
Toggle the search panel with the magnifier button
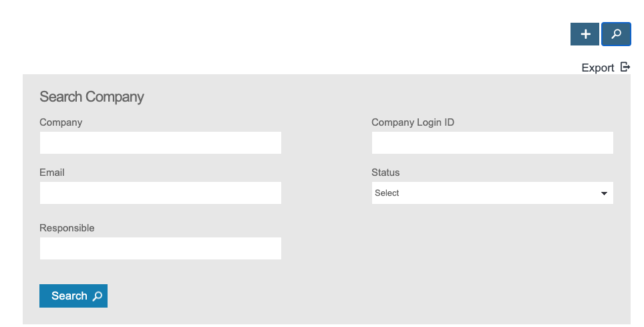point(616,34)
